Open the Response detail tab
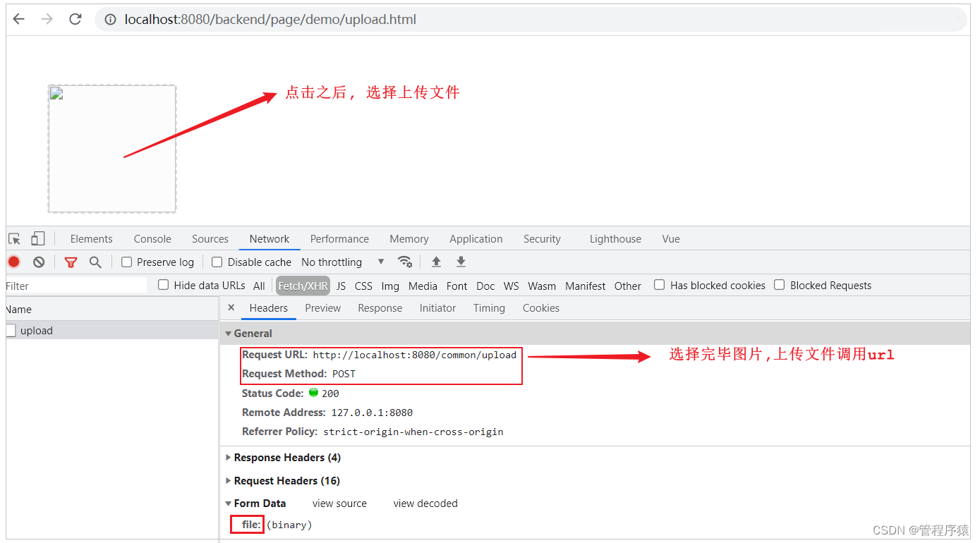Screen dimensions: 980x543 [x=380, y=308]
